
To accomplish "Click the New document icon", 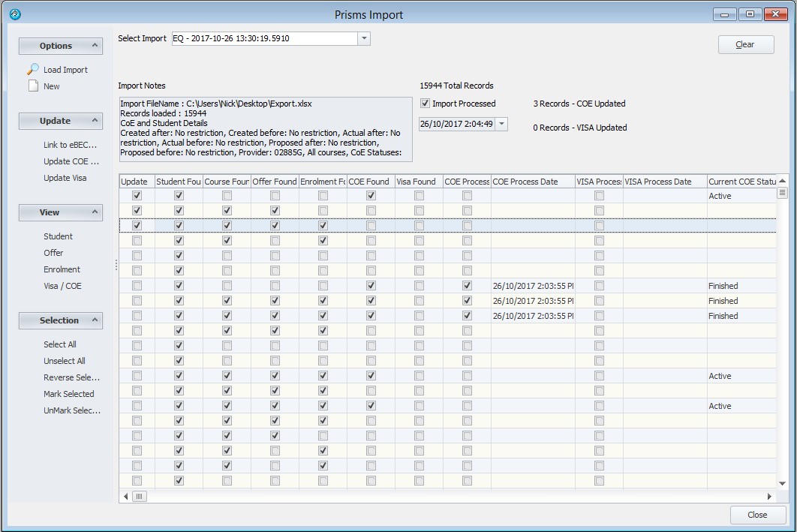I will click(33, 86).
